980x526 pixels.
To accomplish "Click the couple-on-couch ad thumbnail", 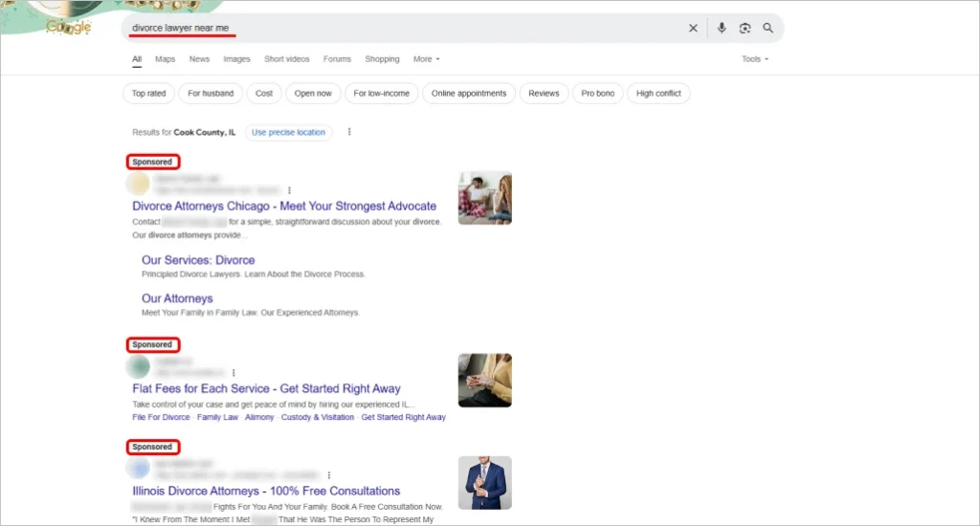I will (x=485, y=198).
